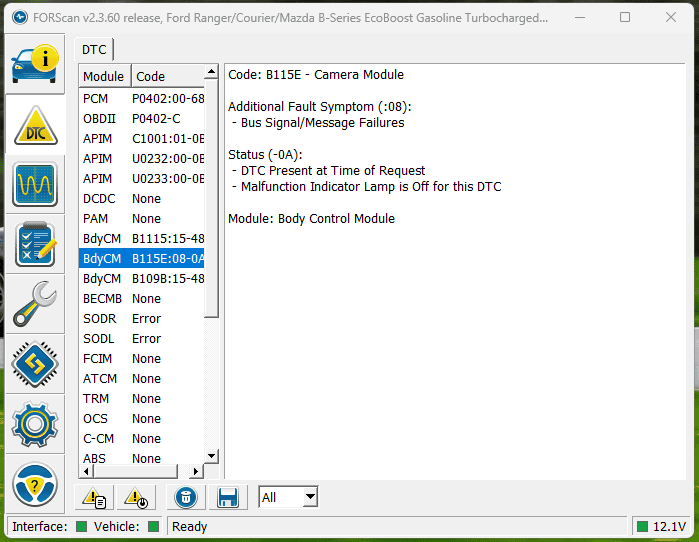
Task: Click 'Malfunction Indicator Lamp is Off' line
Action: [x=371, y=187]
